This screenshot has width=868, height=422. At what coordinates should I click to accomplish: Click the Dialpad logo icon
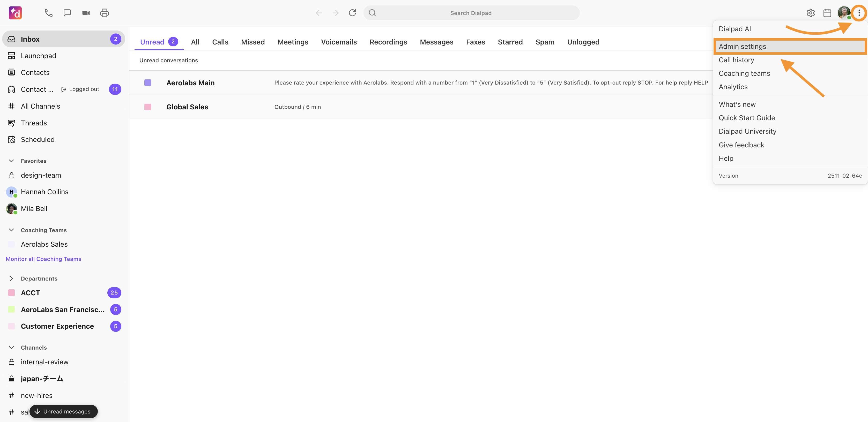tap(15, 13)
